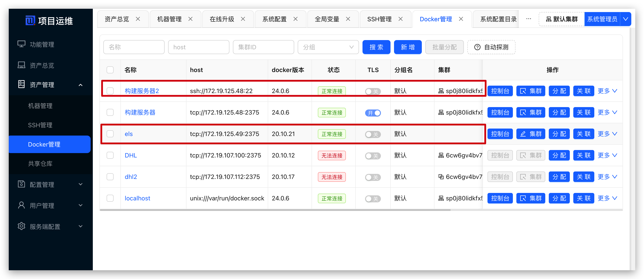Expand 更多 menu for the localhost row
The width and height of the screenshot is (644, 279).
607,198
